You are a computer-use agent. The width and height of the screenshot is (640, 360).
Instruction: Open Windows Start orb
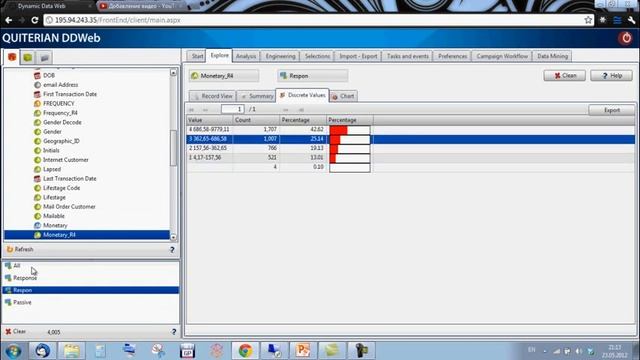(x=13, y=351)
